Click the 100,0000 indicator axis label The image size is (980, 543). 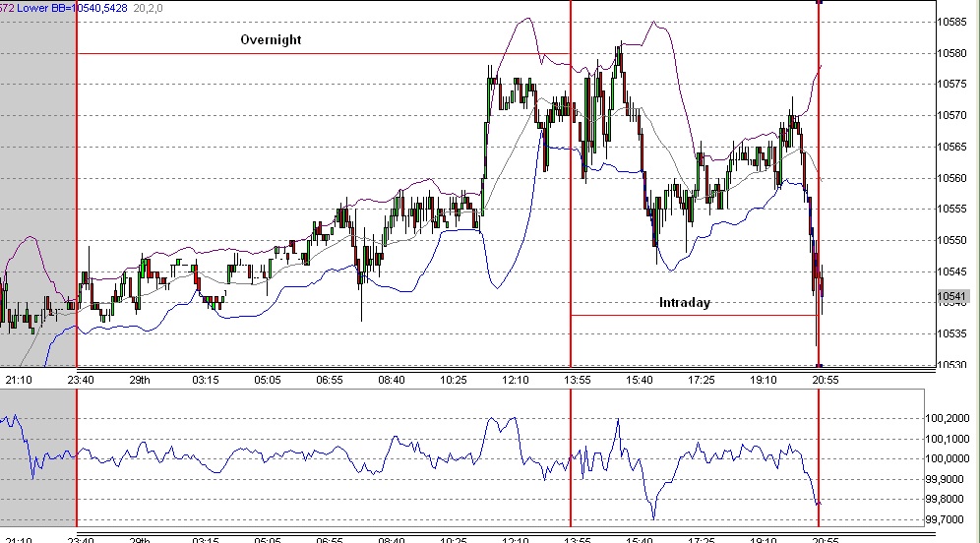pyautogui.click(x=950, y=458)
